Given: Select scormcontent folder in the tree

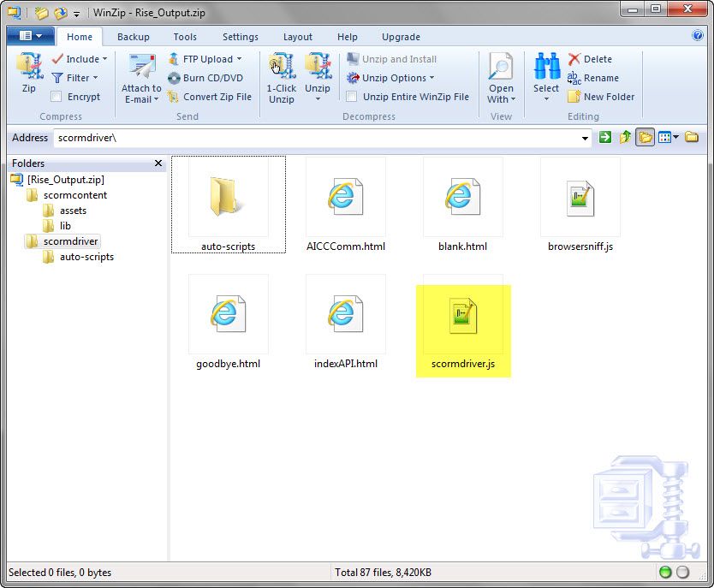Looking at the screenshot, I should pos(74,195).
